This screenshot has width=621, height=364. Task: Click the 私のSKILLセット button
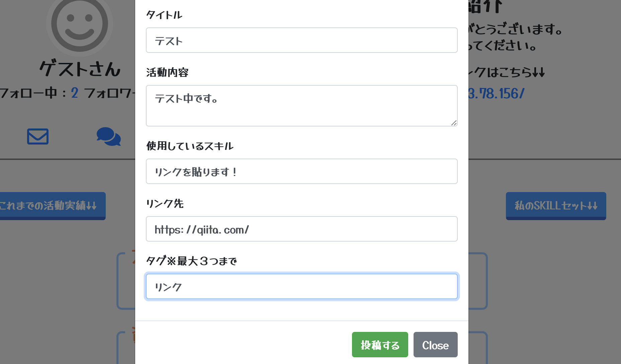tap(555, 205)
